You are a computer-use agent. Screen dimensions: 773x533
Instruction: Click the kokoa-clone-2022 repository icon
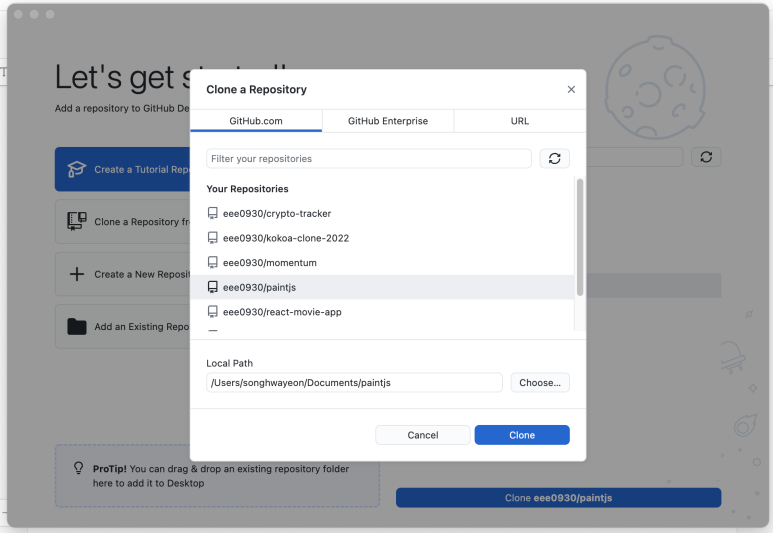[x=212, y=238]
